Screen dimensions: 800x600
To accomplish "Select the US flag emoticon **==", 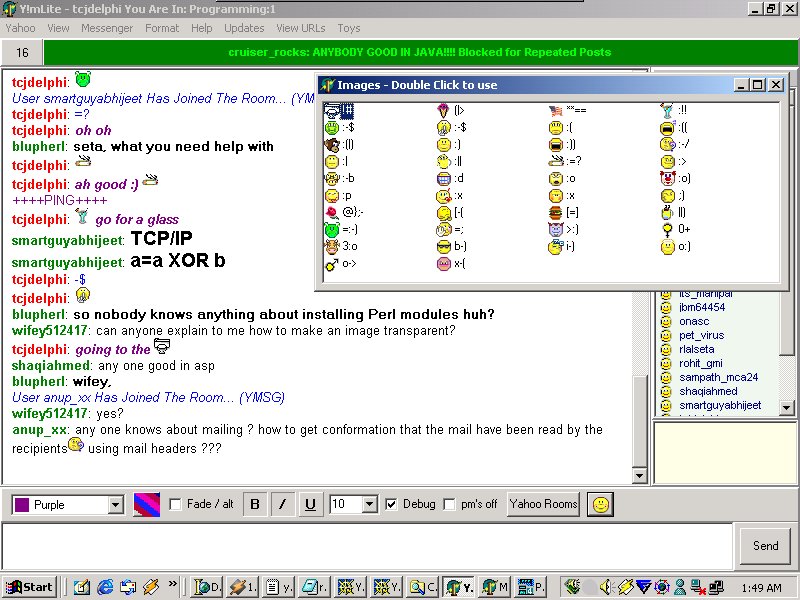I will tap(568, 110).
